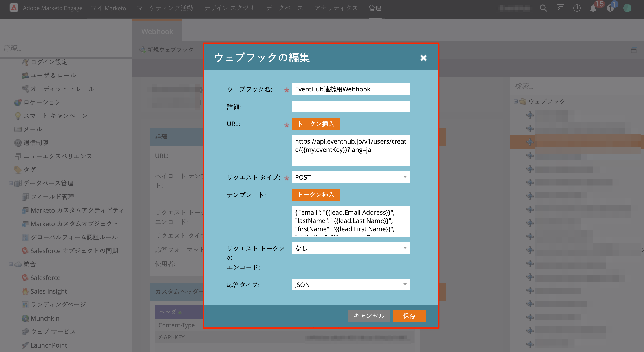Open the search magnifier icon in top bar
The width and height of the screenshot is (644, 352).
coord(543,8)
